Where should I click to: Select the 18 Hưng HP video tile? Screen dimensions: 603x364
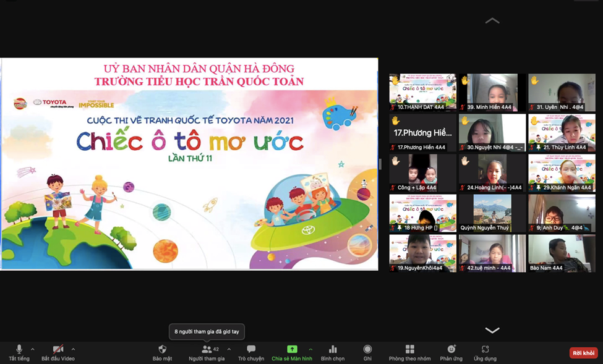point(423,213)
